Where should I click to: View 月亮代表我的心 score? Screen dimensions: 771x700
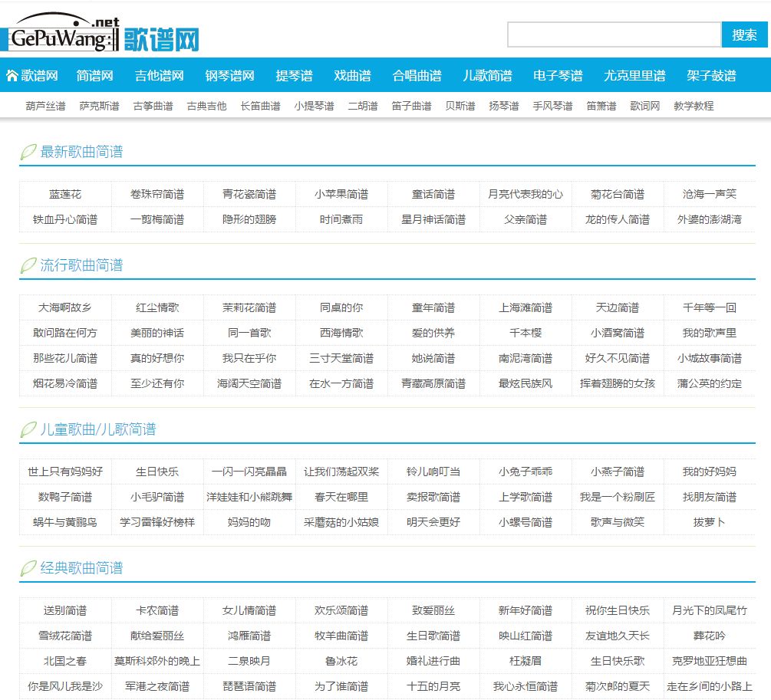pyautogui.click(x=525, y=194)
